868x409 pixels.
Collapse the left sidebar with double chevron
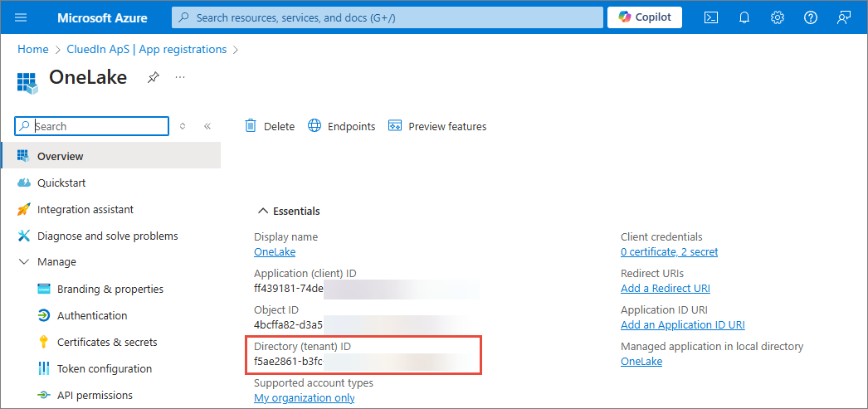click(207, 127)
